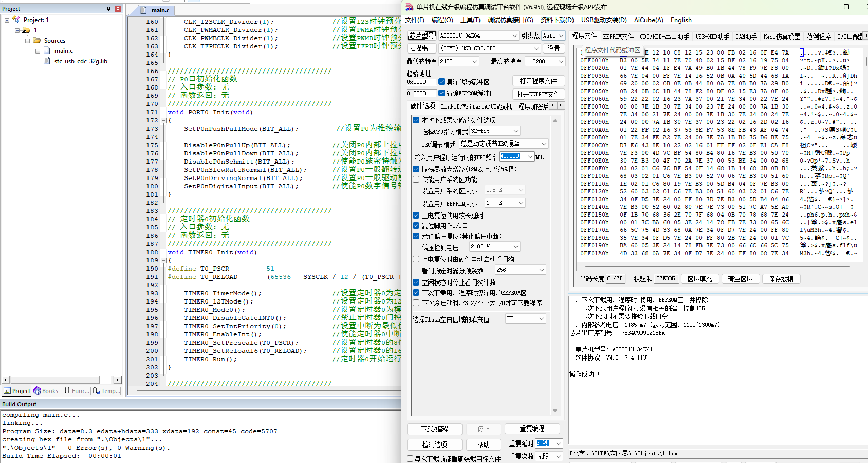Pin the Project panel with the pushpin icon
The height and width of the screenshot is (463, 868).
tap(108, 9)
